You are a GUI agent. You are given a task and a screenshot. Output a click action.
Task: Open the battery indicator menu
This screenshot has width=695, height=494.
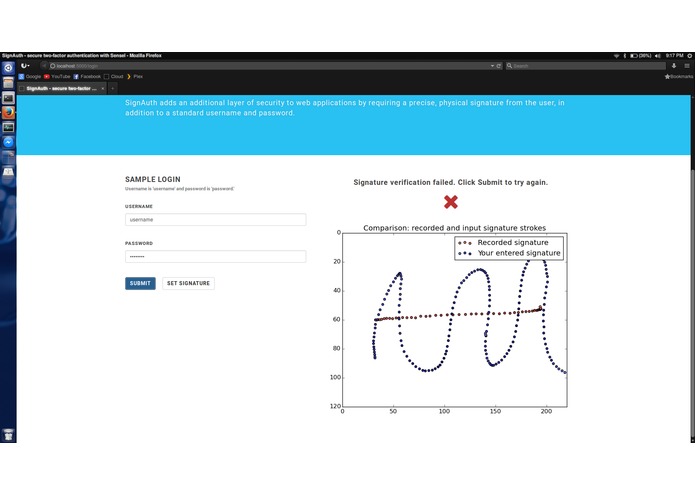tap(640, 56)
